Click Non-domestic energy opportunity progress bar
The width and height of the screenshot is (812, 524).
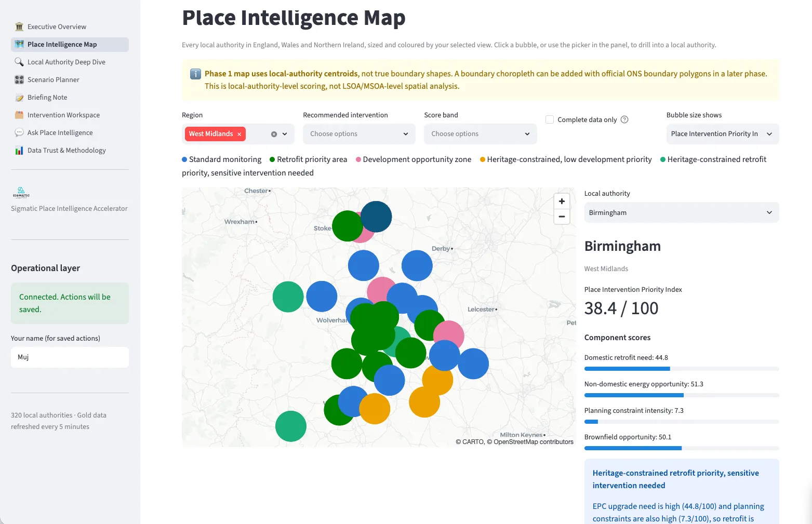(x=682, y=395)
